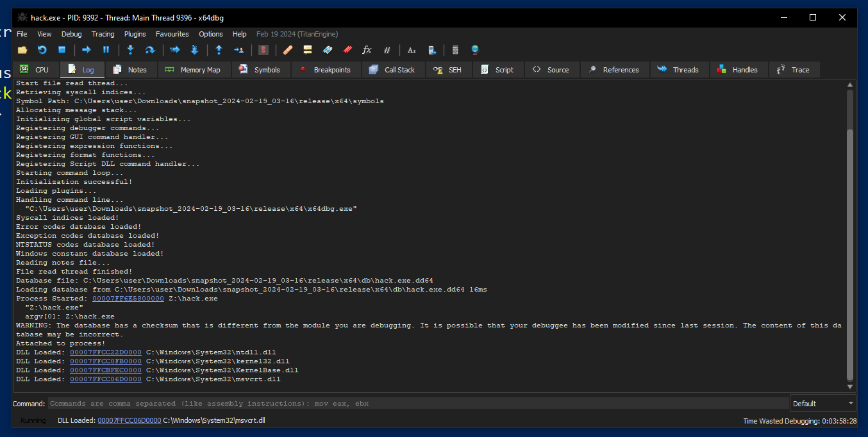Viewport: 868px width, 437px height.
Task: Switch to the Memory Map tab
Action: coord(193,70)
